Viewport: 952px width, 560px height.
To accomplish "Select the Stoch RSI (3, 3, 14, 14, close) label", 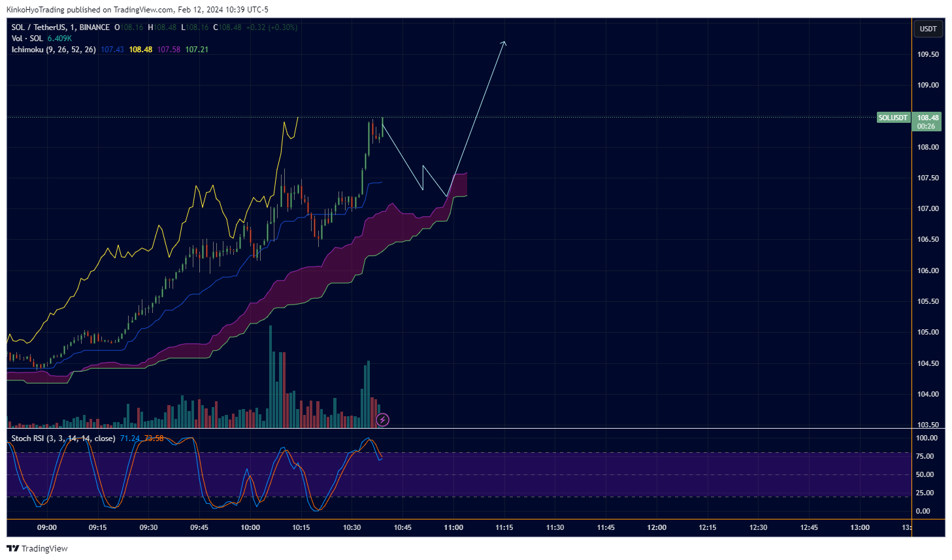I will coord(63,438).
